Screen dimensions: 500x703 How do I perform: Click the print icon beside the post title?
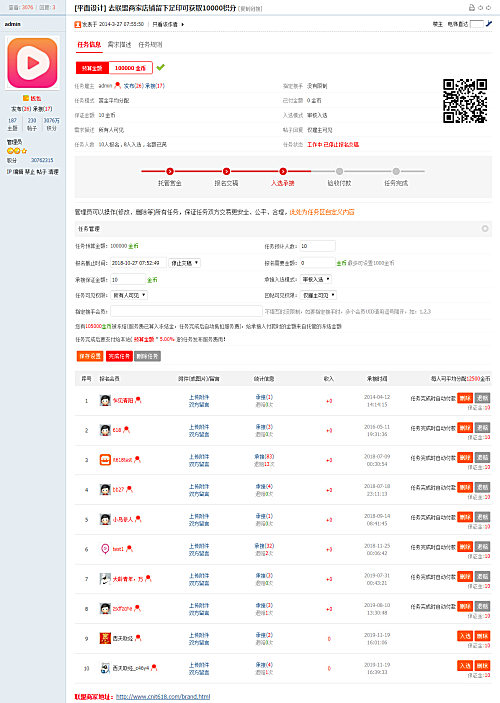coord(471,8)
